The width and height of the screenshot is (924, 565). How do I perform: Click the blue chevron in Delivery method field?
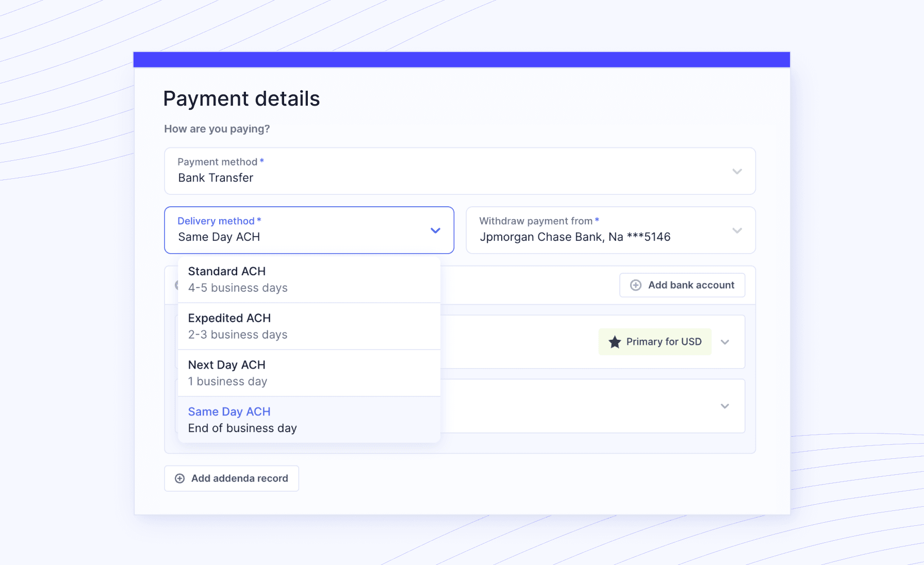[x=435, y=230]
